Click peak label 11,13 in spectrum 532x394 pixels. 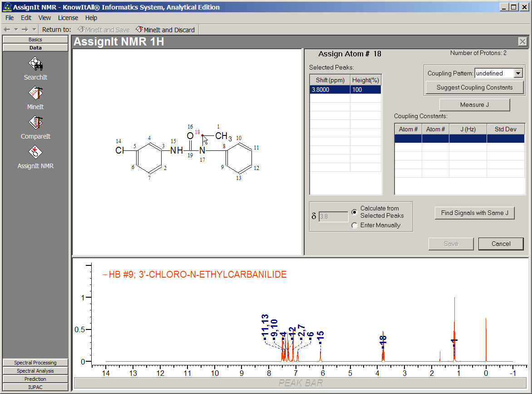265,326
